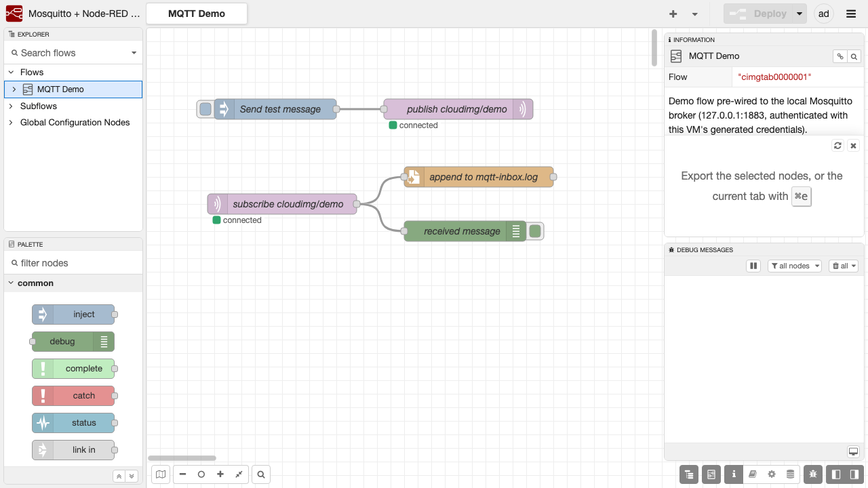
Task: Toggle the Debug messages bug panel
Action: (814, 474)
